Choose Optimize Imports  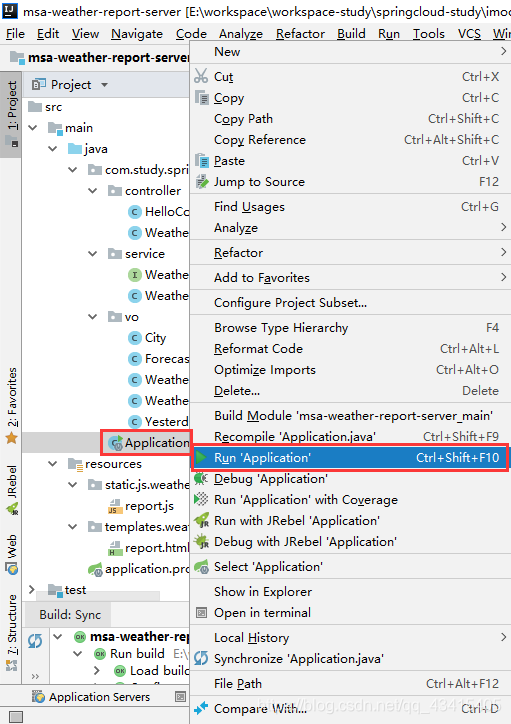pos(350,370)
